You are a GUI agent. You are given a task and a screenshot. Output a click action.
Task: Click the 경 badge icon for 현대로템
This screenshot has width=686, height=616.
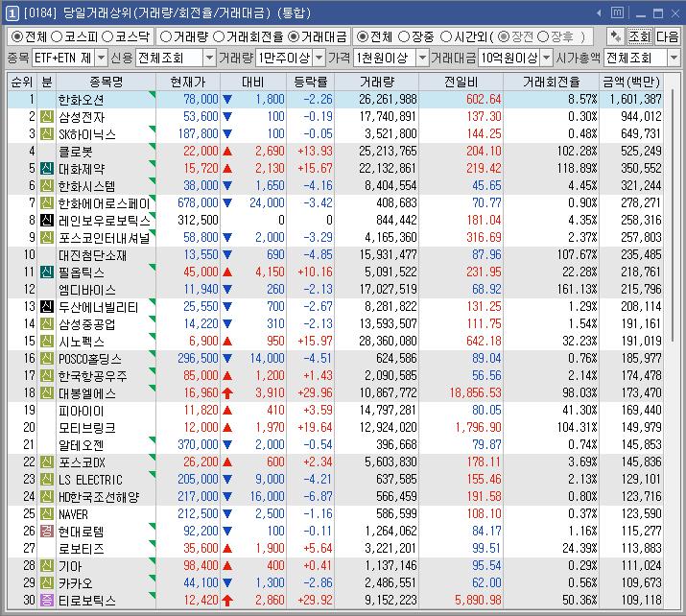tap(47, 532)
